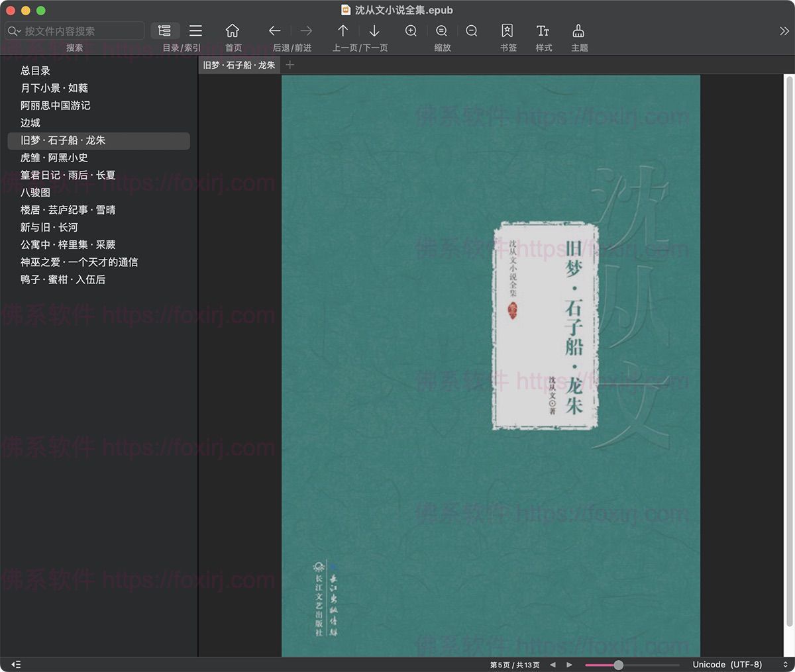This screenshot has width=795, height=672.
Task: Open the 书签 bookmarks panel
Action: (x=507, y=30)
